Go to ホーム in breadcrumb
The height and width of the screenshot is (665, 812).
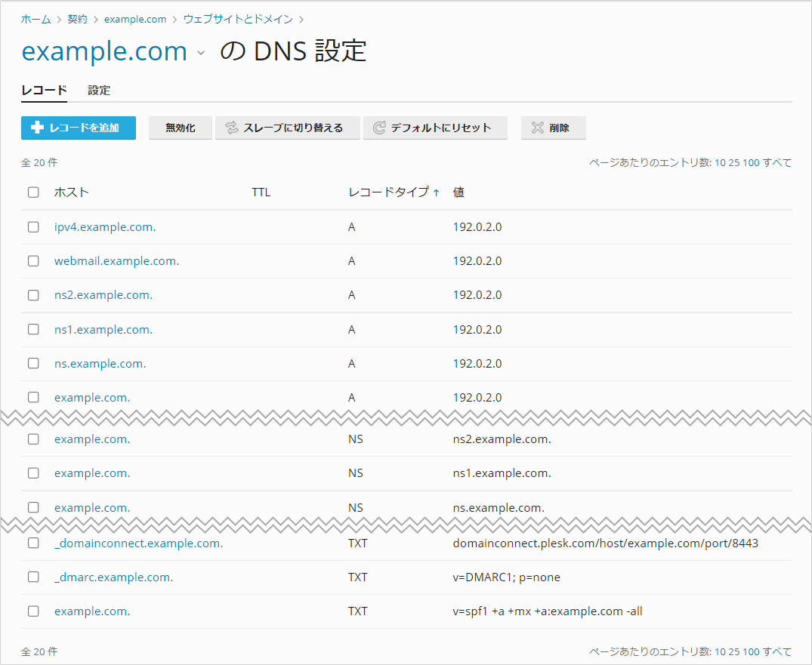point(36,19)
